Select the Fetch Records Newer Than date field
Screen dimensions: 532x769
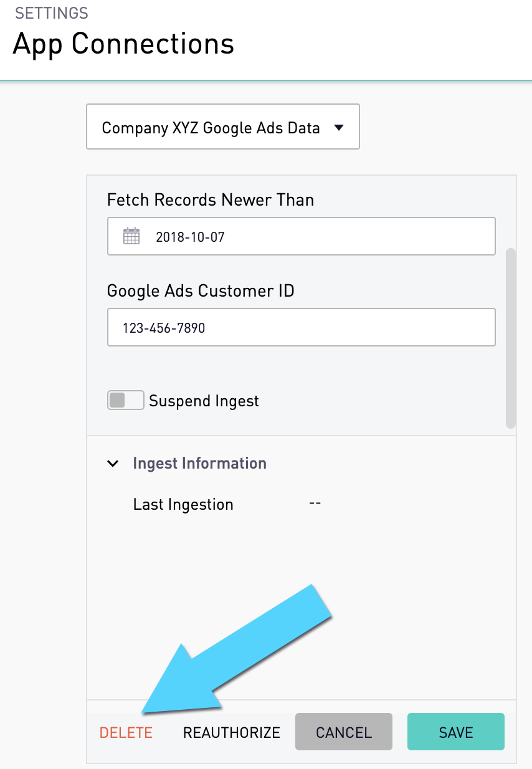(302, 236)
